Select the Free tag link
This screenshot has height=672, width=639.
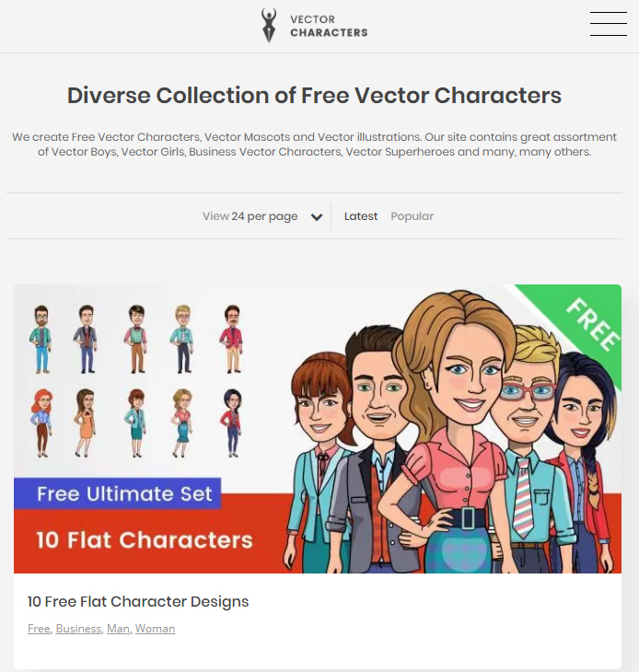(39, 629)
